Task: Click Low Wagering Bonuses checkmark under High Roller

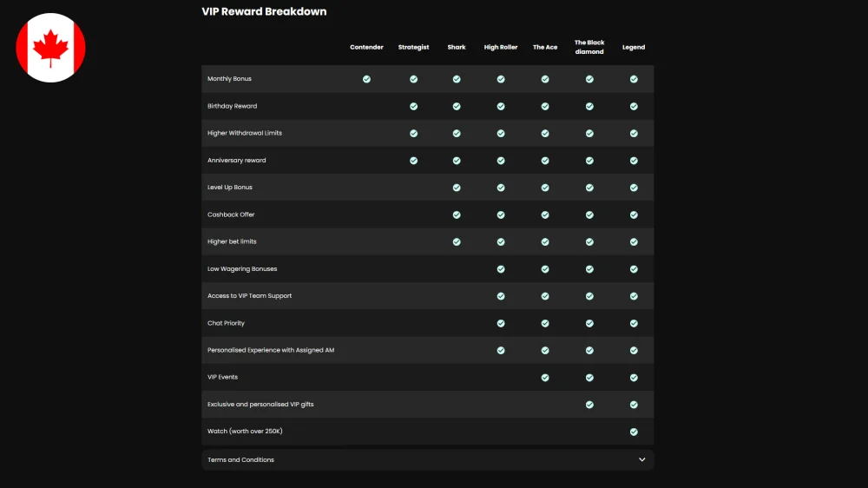Action: tap(501, 269)
